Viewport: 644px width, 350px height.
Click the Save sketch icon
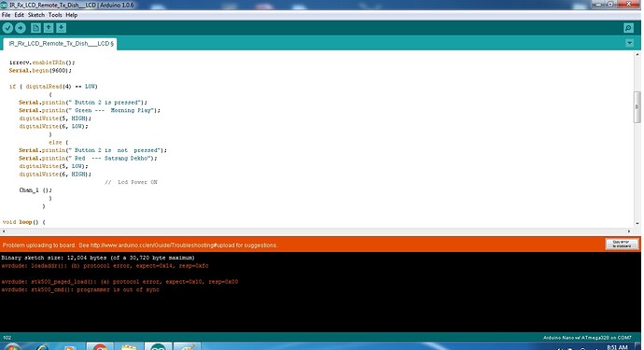point(62,28)
